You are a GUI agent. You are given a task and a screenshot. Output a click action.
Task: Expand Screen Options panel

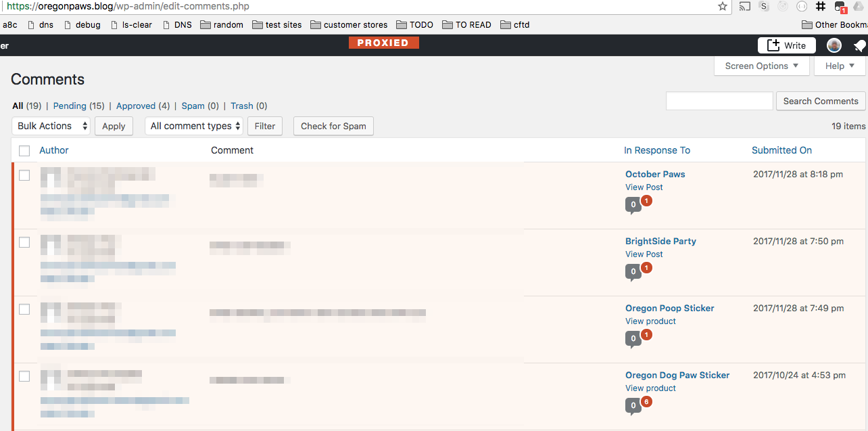coord(761,66)
